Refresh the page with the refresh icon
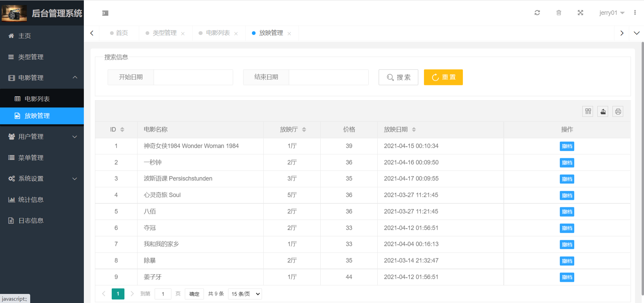Image resolution: width=644 pixels, height=303 pixels. click(x=537, y=13)
